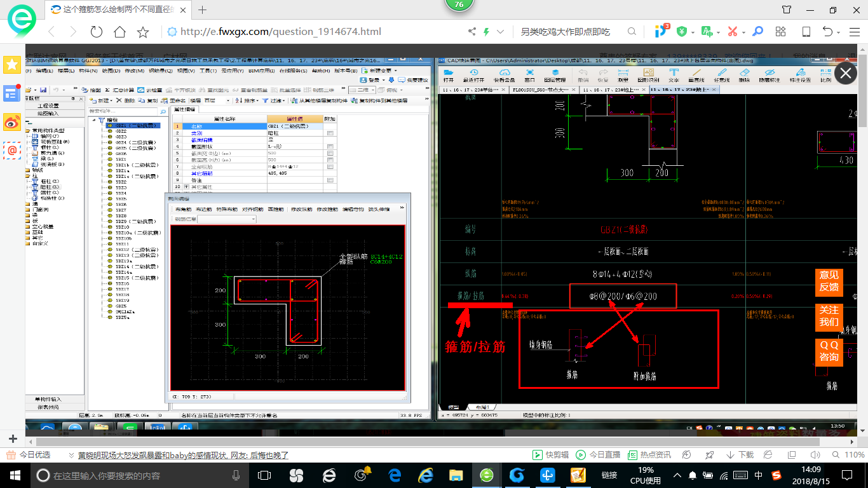The width and height of the screenshot is (868, 488).
Task: Reload the page with the refresh icon
Action: tap(96, 32)
